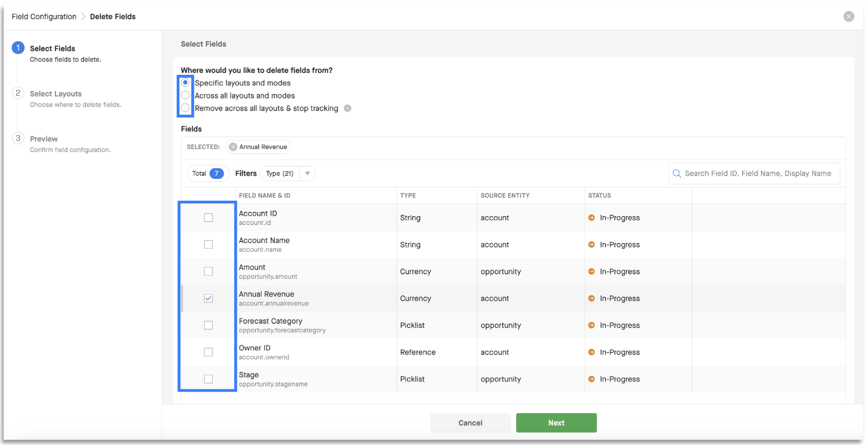Tick the Stage field checkbox

click(209, 379)
